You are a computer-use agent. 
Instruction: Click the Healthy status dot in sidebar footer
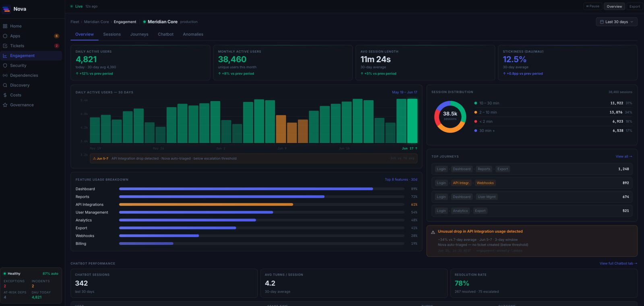coord(5,274)
